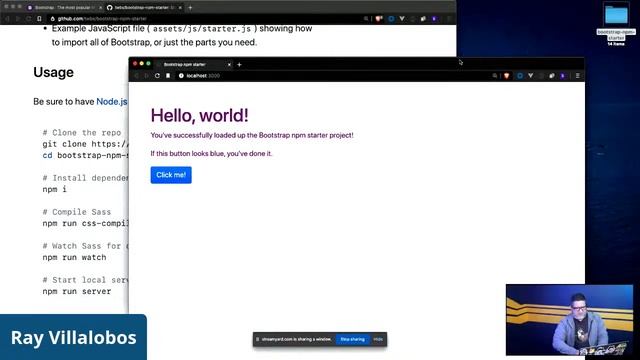Click the V extension icon in localhost toolbar

point(530,76)
